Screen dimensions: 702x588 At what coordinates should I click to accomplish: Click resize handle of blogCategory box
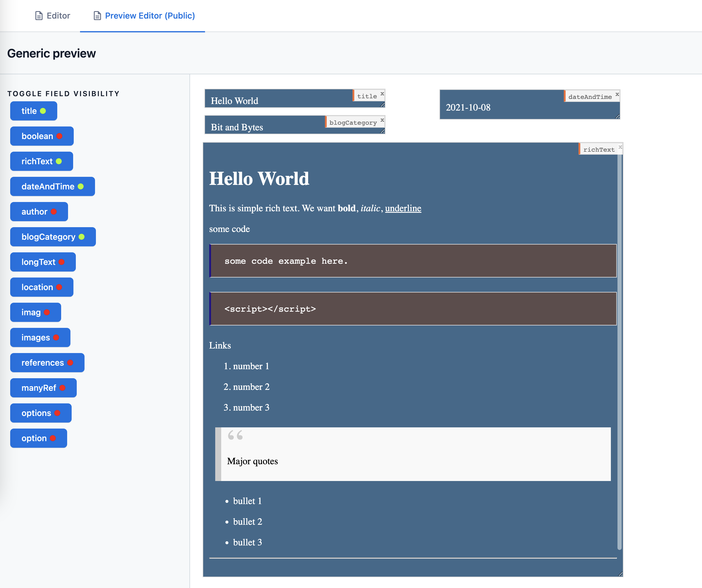point(382,131)
